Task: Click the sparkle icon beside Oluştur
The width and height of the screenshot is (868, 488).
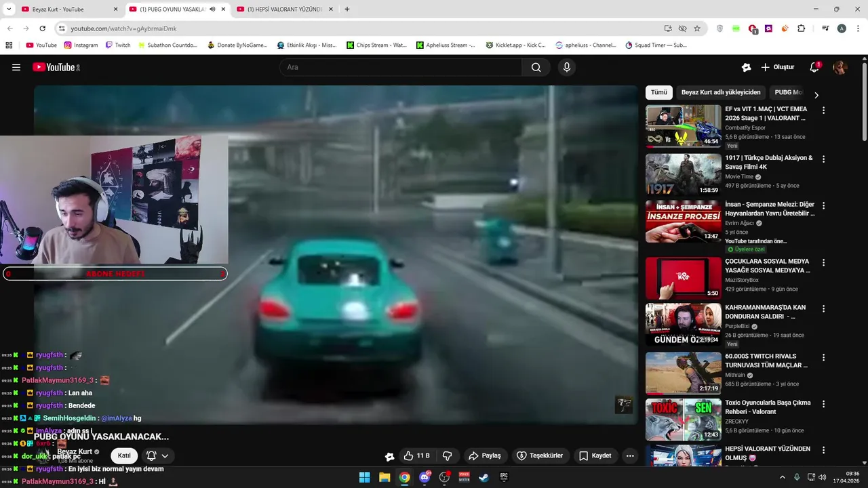Action: 747,67
